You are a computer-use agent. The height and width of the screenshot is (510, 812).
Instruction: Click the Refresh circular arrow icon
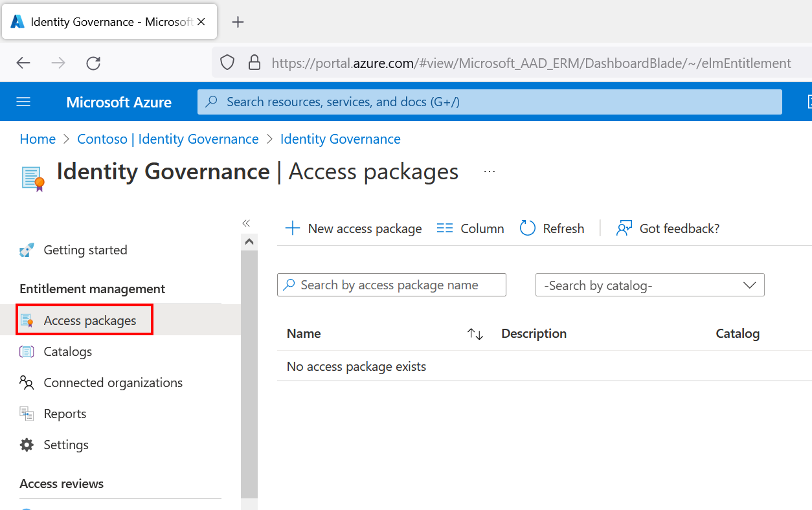(x=528, y=228)
